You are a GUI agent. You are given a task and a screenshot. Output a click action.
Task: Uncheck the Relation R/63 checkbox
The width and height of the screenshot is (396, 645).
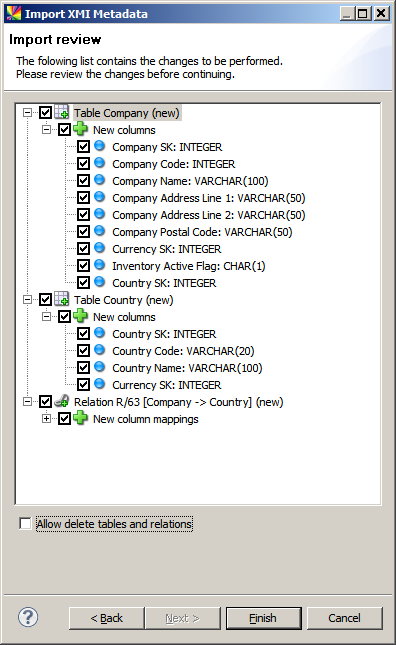tap(45, 402)
